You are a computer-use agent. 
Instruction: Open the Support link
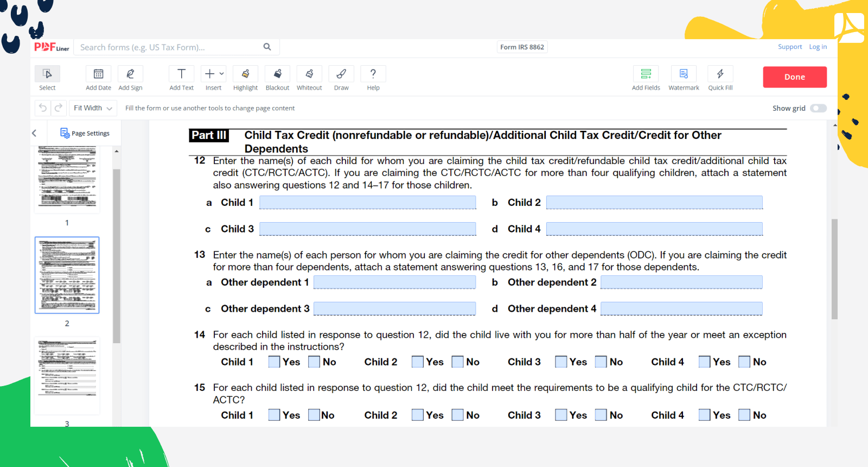pyautogui.click(x=789, y=47)
